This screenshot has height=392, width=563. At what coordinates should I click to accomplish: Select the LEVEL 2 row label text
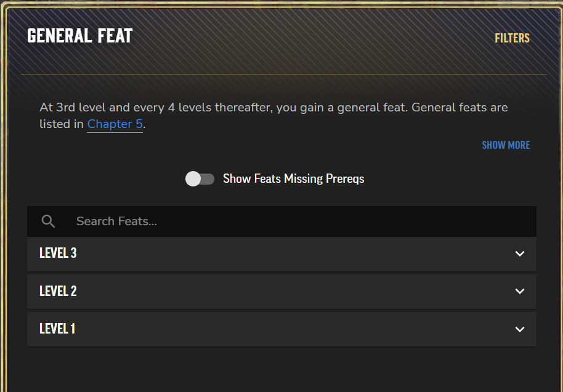click(x=58, y=291)
